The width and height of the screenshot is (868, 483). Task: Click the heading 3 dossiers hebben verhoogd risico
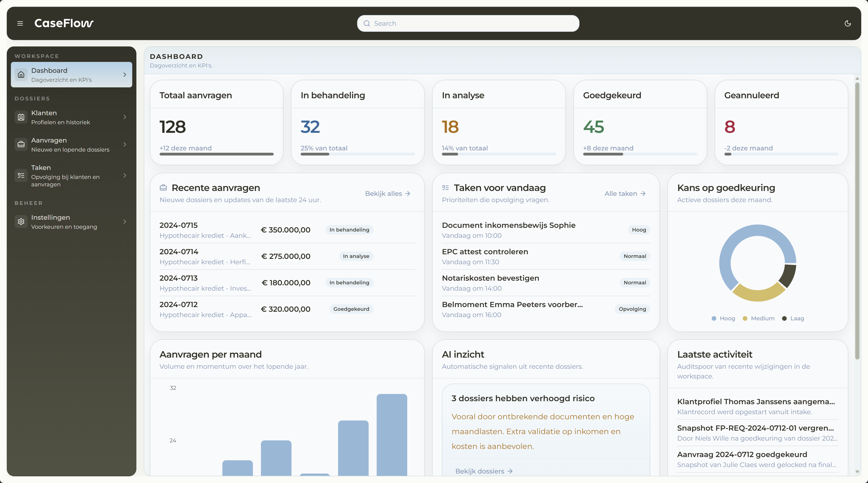tap(523, 398)
